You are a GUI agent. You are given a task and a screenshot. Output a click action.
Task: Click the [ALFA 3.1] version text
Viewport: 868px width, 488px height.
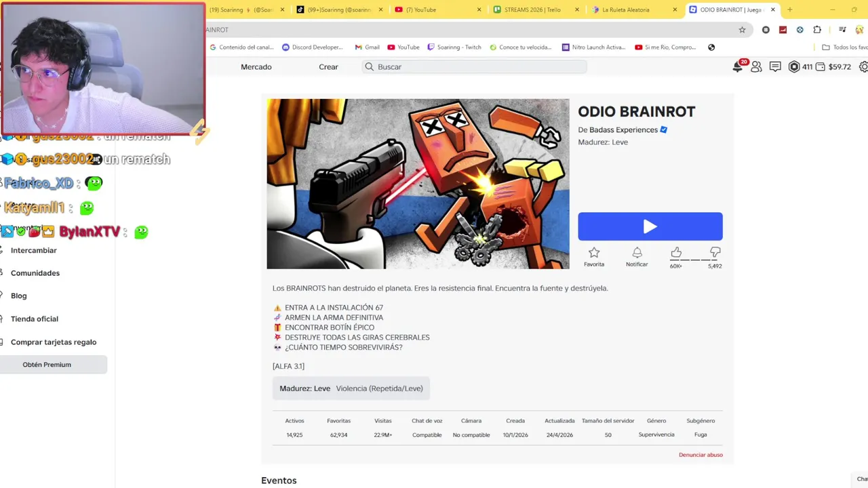pos(288,366)
